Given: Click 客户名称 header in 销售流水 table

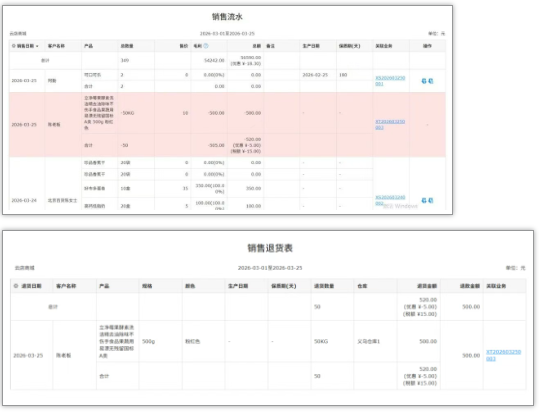Looking at the screenshot, I should tap(56, 46).
